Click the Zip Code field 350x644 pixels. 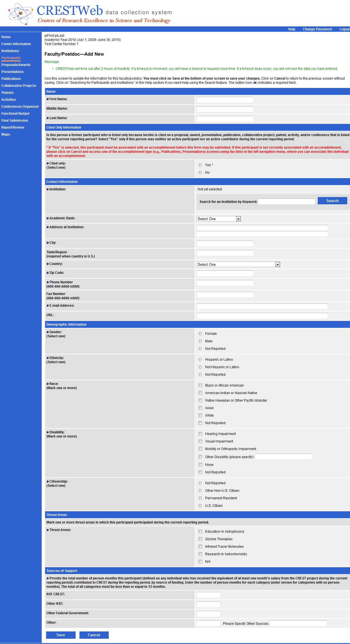[x=225, y=274]
